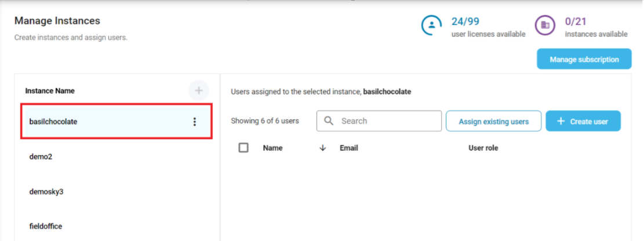Click the purple instances available icon
Screen dimensions: 644x241
pyautogui.click(x=544, y=25)
